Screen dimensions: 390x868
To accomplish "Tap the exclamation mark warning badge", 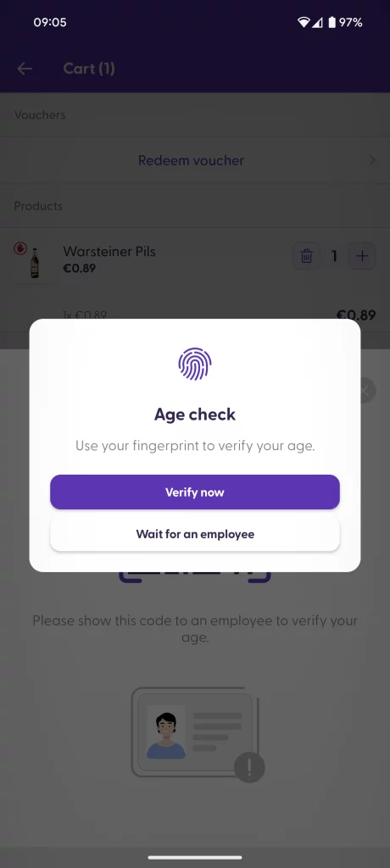I will [x=249, y=767].
